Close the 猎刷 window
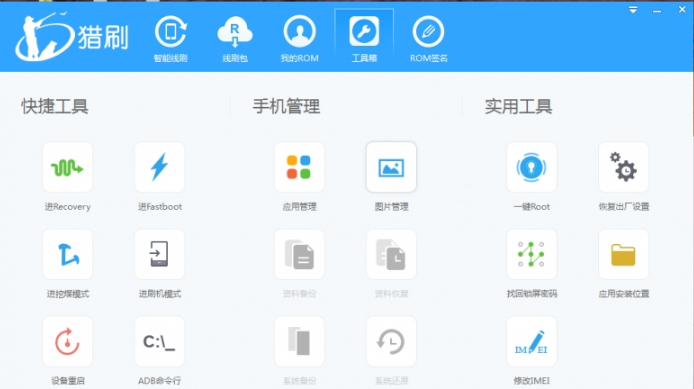This screenshot has width=694, height=389. coord(682,9)
